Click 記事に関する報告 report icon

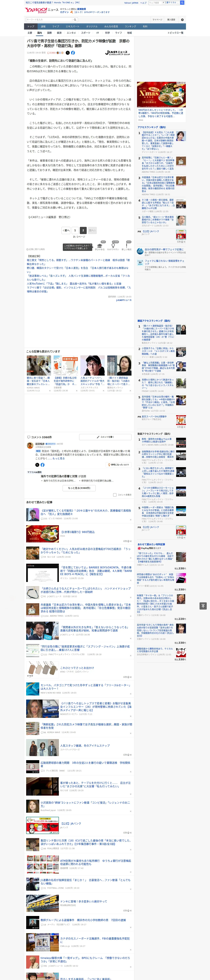tap(35, 249)
